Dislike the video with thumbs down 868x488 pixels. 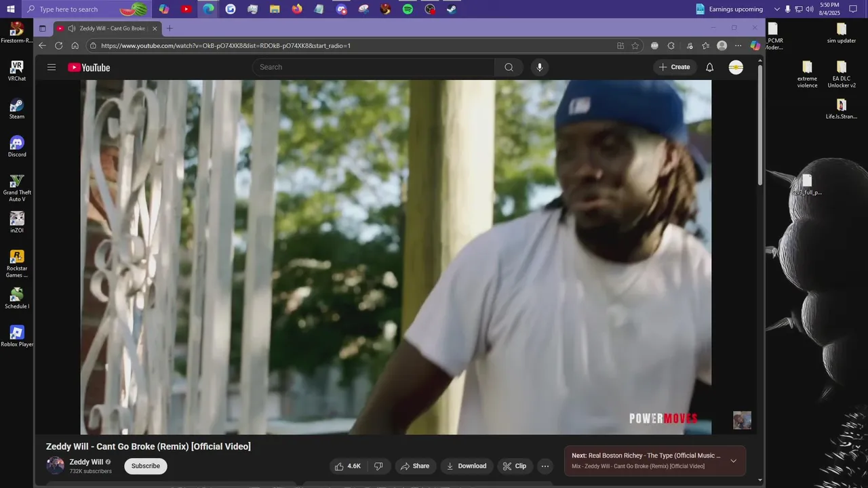point(378,466)
